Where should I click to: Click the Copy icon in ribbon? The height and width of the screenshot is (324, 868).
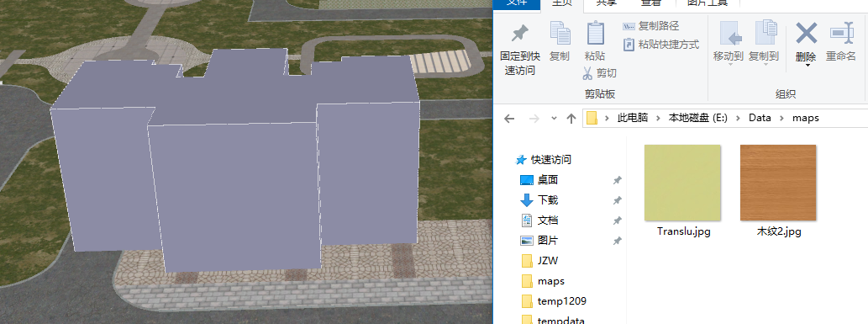pyautogui.click(x=560, y=33)
